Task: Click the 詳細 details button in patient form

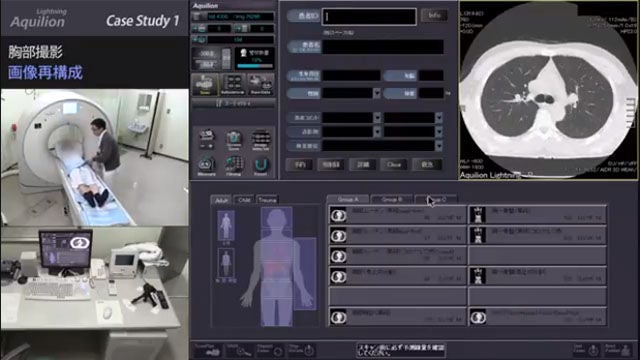Action: [363, 164]
